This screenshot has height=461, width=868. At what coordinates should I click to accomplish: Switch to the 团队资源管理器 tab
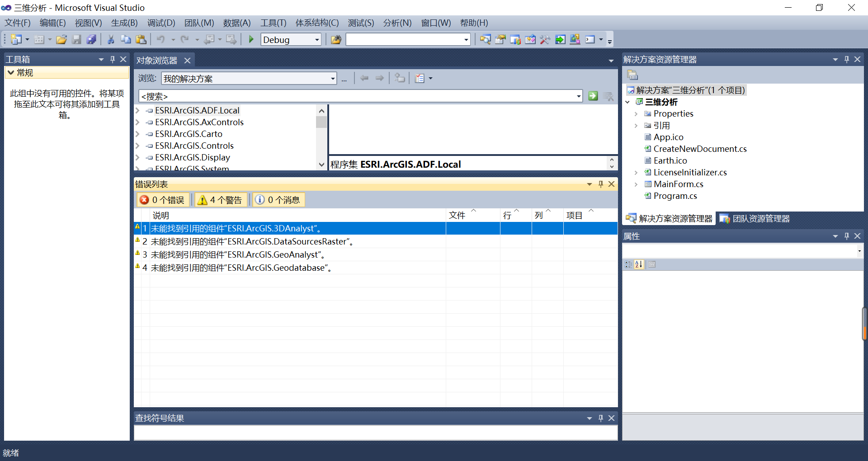(755, 219)
